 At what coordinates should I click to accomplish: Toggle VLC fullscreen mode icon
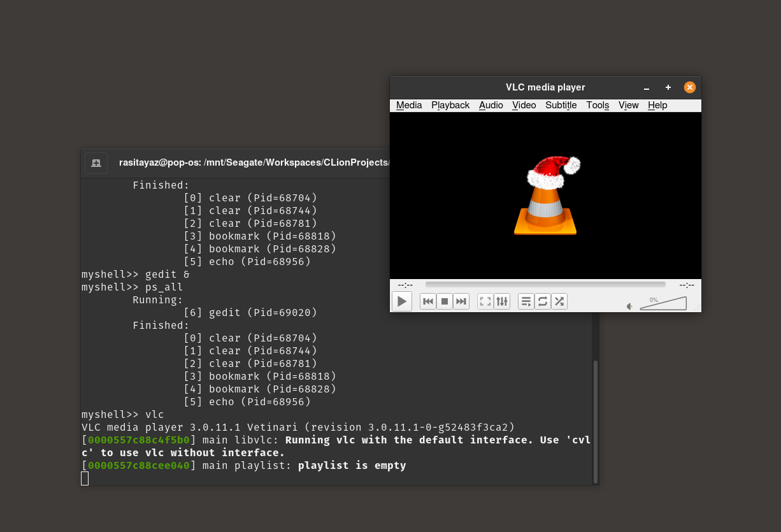[485, 301]
